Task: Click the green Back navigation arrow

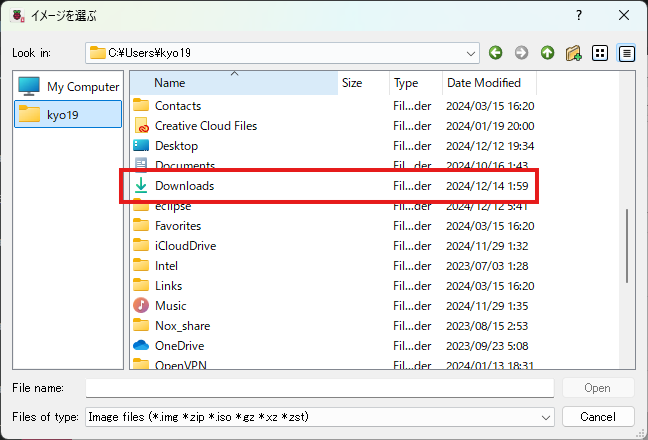Action: (496, 53)
